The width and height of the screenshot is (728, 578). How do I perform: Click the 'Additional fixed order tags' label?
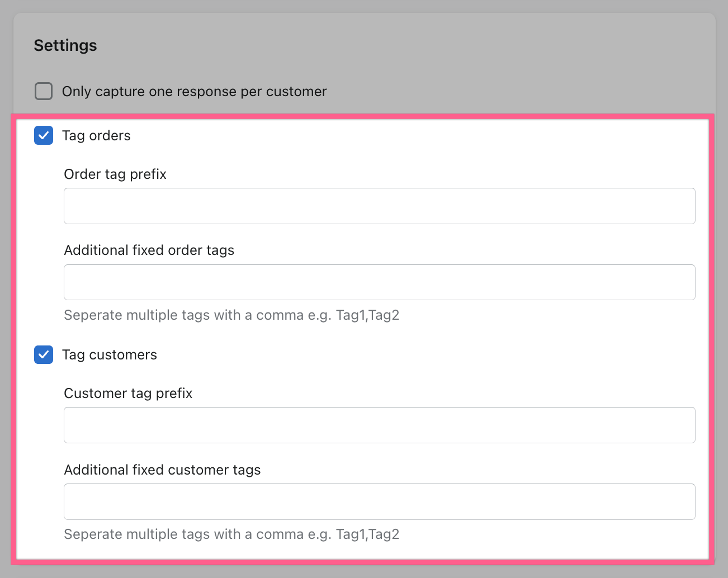click(149, 250)
